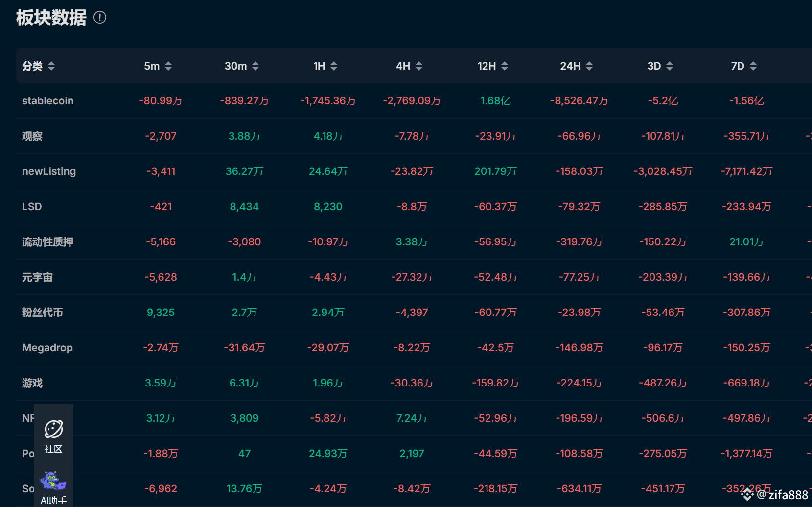Image resolution: width=812 pixels, height=507 pixels.
Task: Sort by 30m column arrows
Action: click(x=255, y=66)
